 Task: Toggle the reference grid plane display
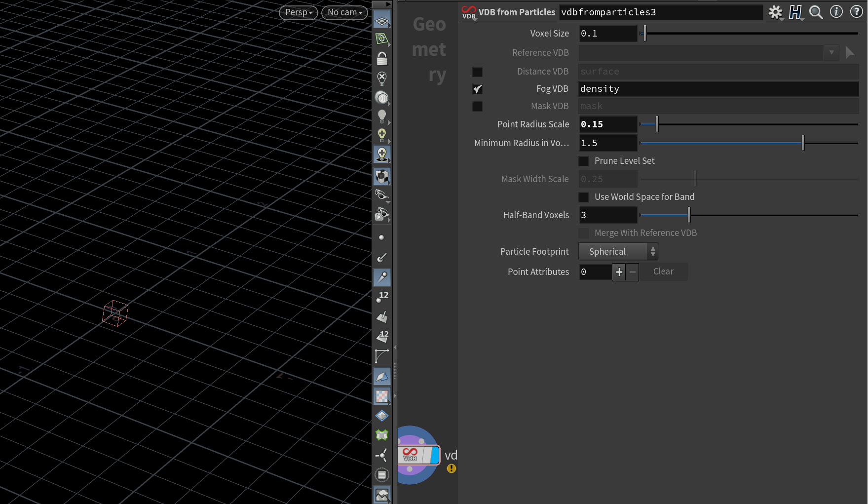click(x=382, y=21)
